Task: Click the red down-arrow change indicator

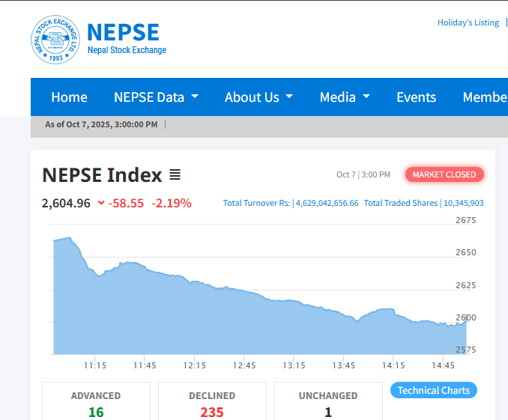Action: pos(102,203)
